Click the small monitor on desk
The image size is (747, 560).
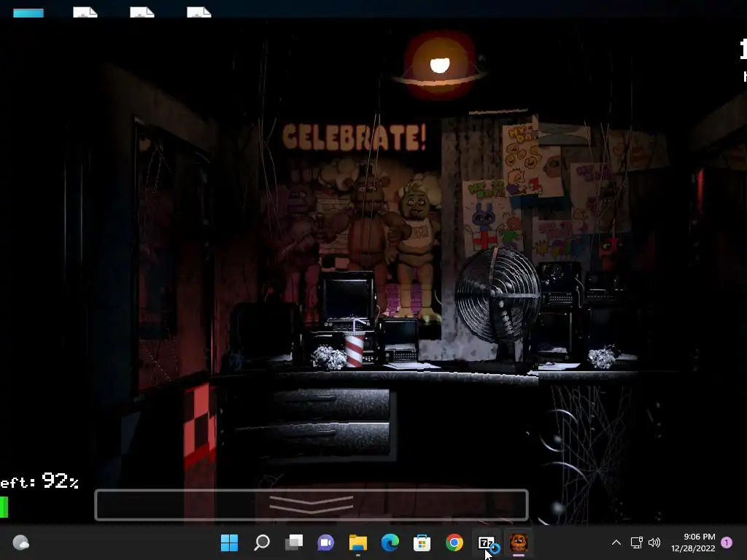(x=399, y=341)
